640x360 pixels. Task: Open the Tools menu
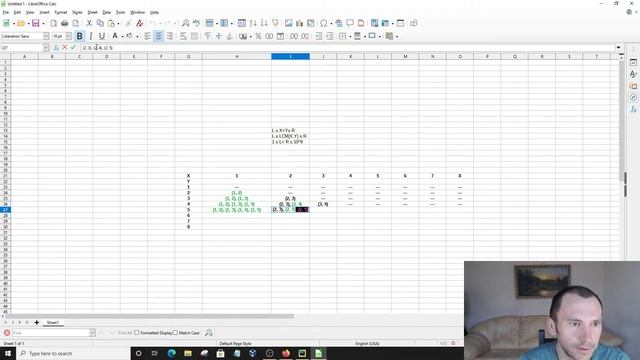pyautogui.click(x=120, y=13)
